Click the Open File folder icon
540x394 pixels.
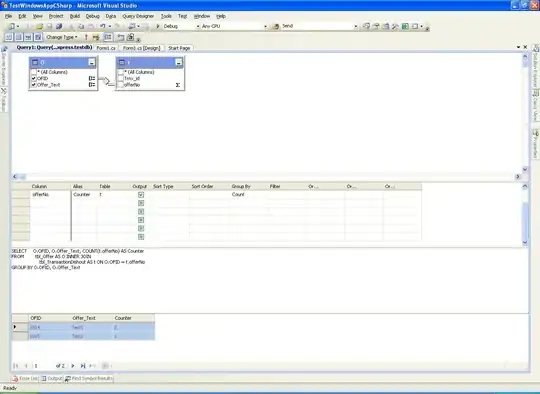pyautogui.click(x=40, y=26)
